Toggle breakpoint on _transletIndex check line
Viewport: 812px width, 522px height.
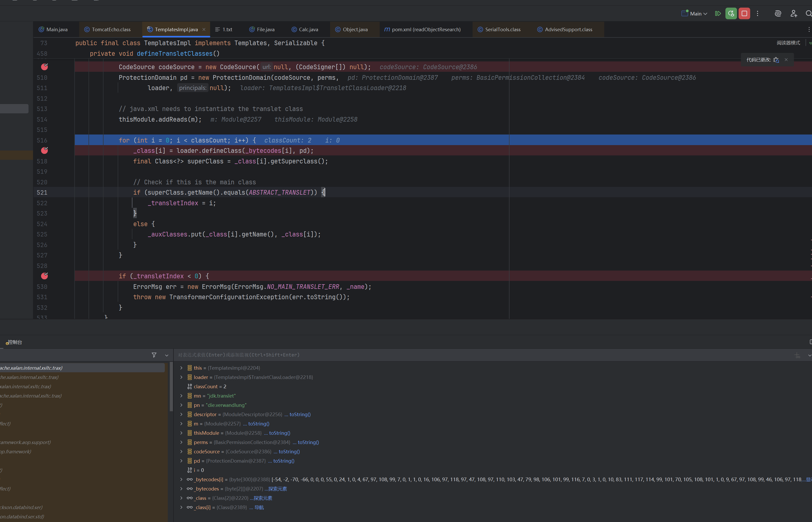click(44, 276)
